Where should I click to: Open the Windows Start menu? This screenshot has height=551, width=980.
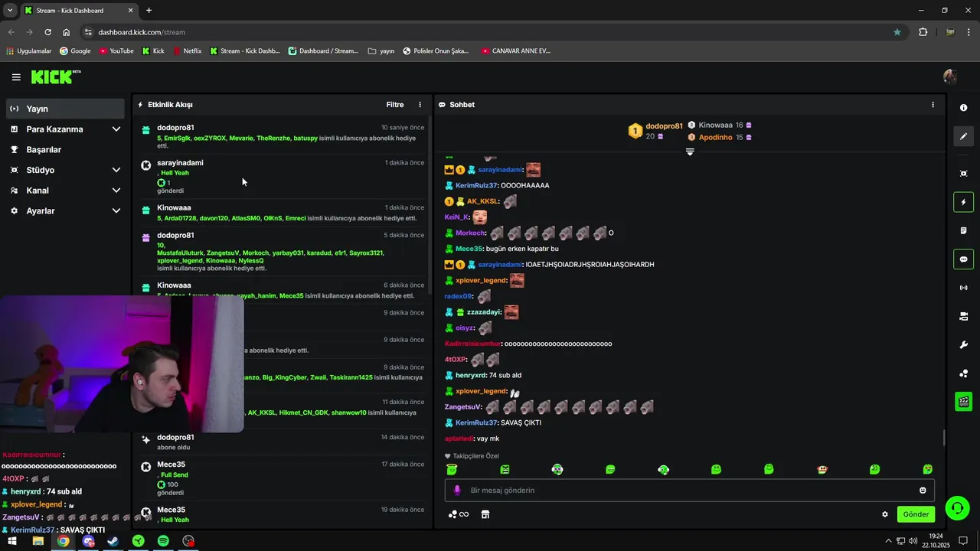pos(12,541)
